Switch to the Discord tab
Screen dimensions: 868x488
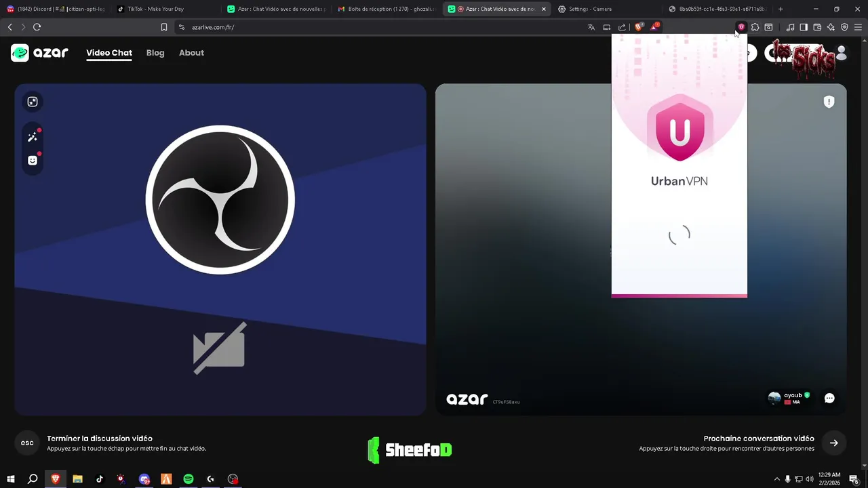coord(56,9)
